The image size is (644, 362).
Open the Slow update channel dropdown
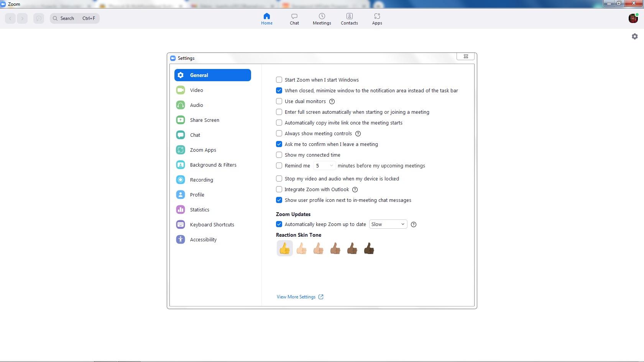pyautogui.click(x=388, y=224)
